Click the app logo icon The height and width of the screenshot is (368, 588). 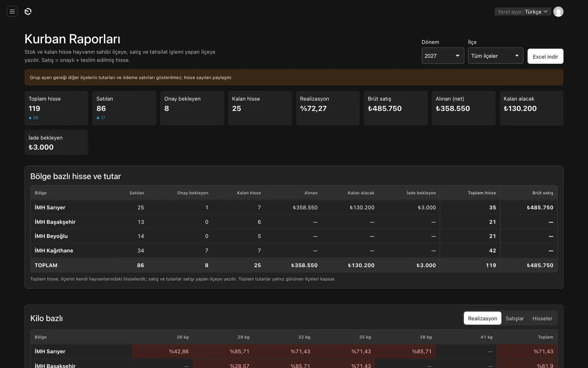tap(28, 11)
